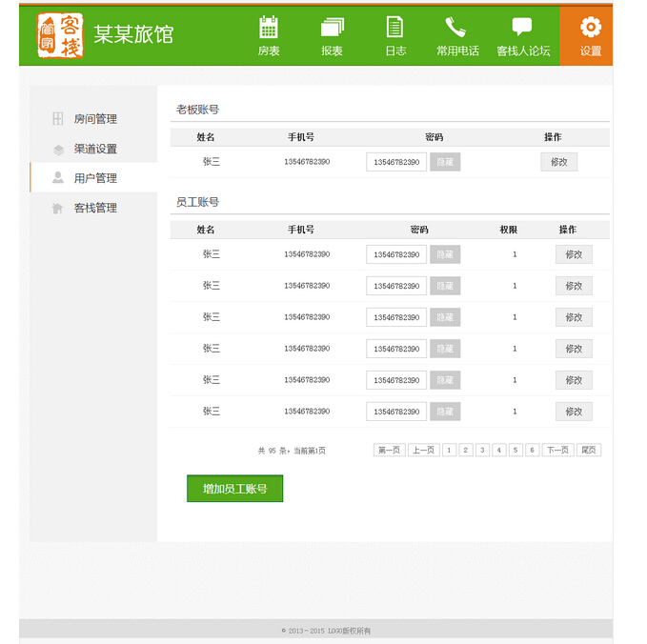Click the 增加员工账号 green button
The height and width of the screenshot is (644, 647).
tap(234, 489)
